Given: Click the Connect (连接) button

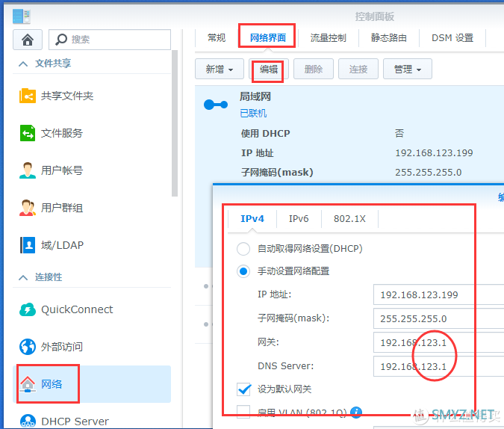Looking at the screenshot, I should pos(358,69).
